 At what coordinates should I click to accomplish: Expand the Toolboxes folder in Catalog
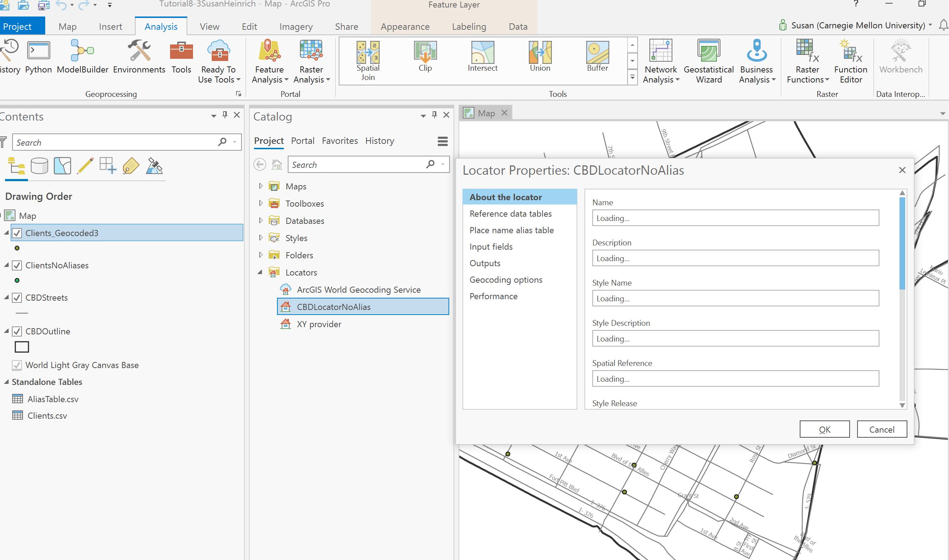click(x=260, y=203)
